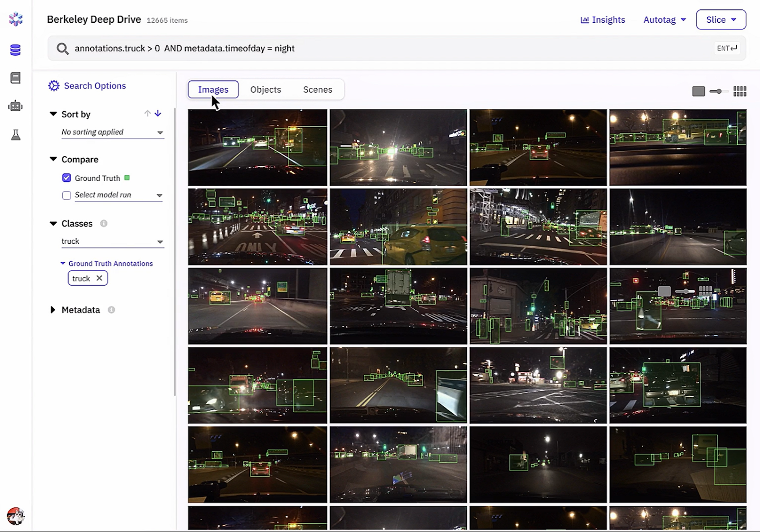This screenshot has height=532, width=760.
Task: Click the Metadata info icon
Action: [x=111, y=310]
